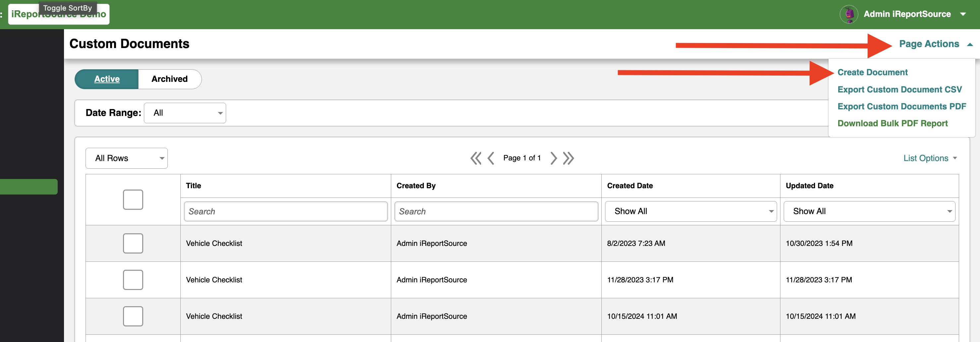Sort by the Title column header
980x342 pixels.
pyautogui.click(x=193, y=186)
